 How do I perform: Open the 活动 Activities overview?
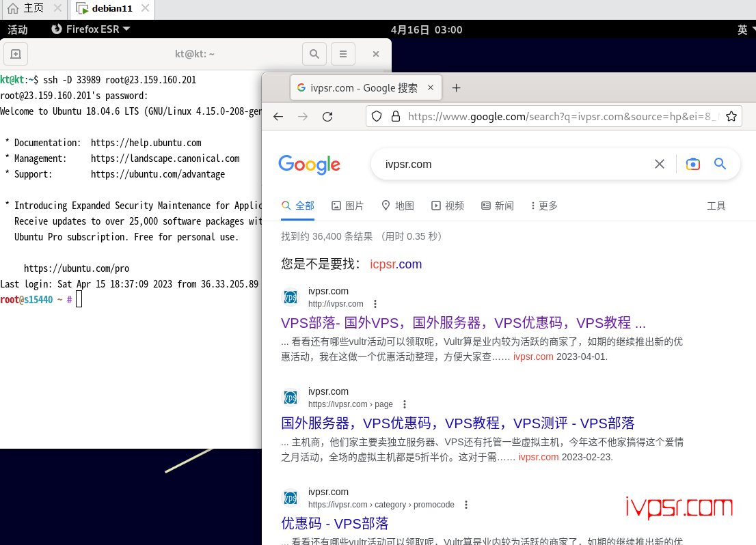coord(18,29)
